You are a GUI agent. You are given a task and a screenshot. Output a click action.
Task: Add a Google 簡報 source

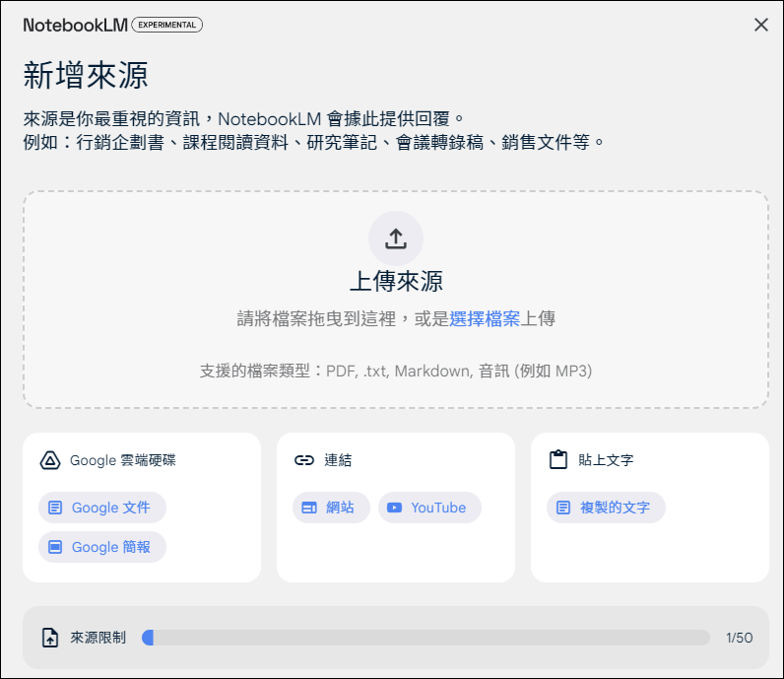(x=102, y=547)
